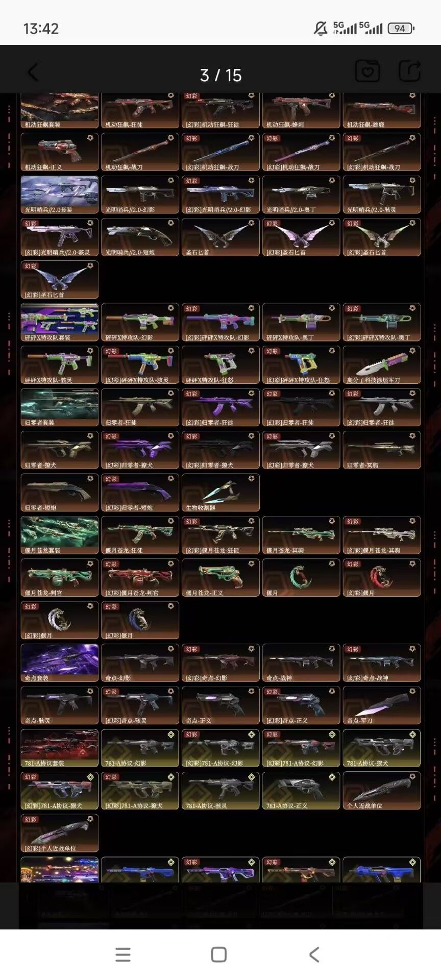Tap the battery 94 indicator

pyautogui.click(x=401, y=29)
